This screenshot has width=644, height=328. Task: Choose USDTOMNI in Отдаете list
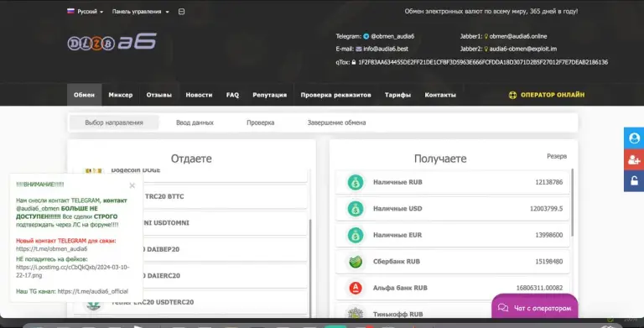(x=225, y=223)
